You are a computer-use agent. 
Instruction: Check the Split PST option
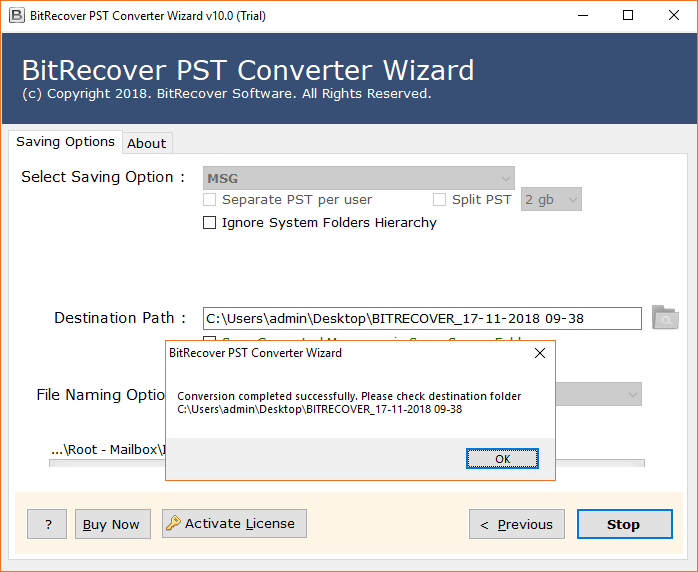click(439, 200)
